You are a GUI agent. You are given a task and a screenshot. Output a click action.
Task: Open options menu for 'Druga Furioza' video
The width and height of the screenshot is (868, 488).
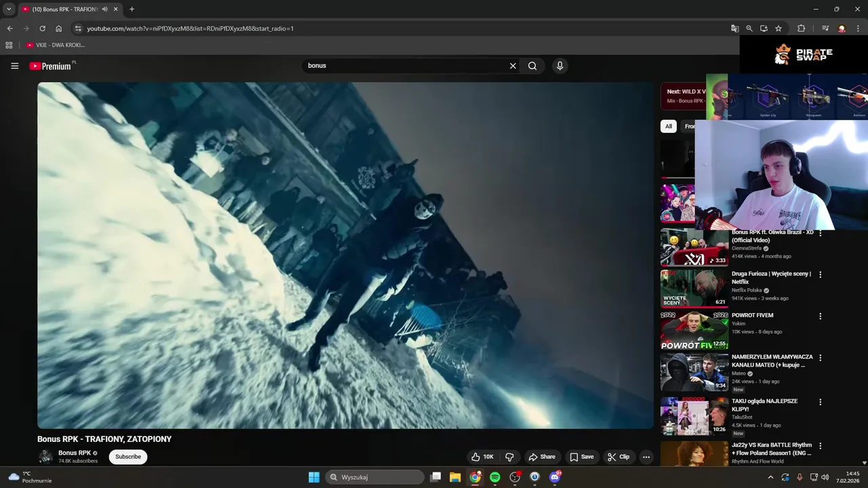point(821,274)
